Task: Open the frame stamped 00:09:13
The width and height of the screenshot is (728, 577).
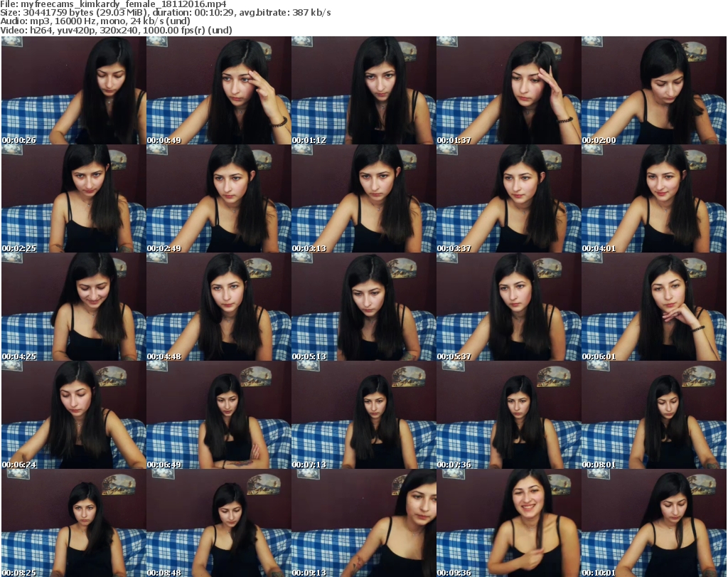Action: click(x=364, y=523)
